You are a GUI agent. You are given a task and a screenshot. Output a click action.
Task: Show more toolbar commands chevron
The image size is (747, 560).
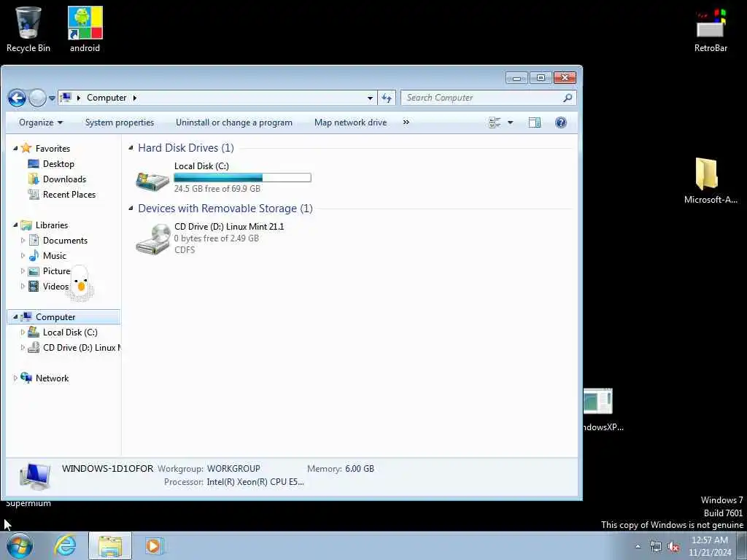(406, 122)
